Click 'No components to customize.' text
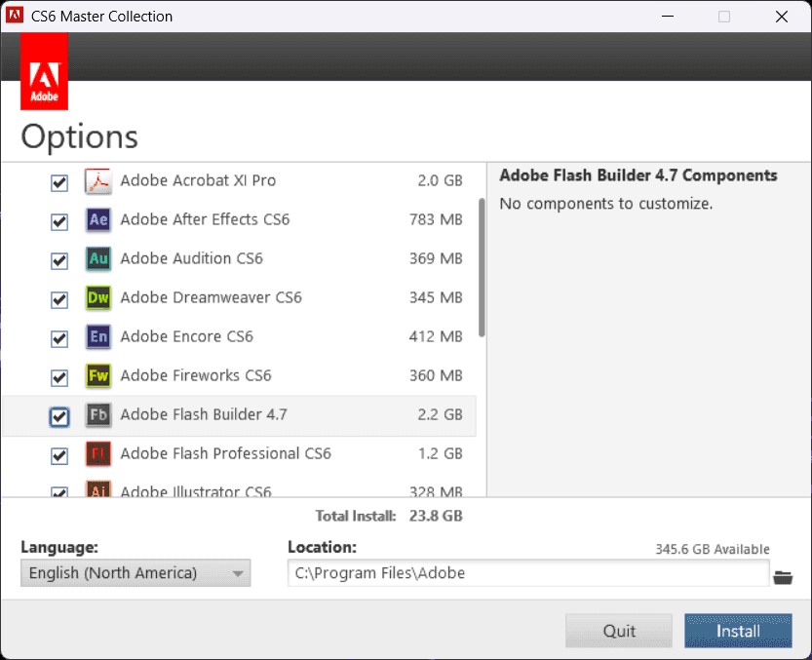Viewport: 812px width, 660px height. (x=606, y=204)
